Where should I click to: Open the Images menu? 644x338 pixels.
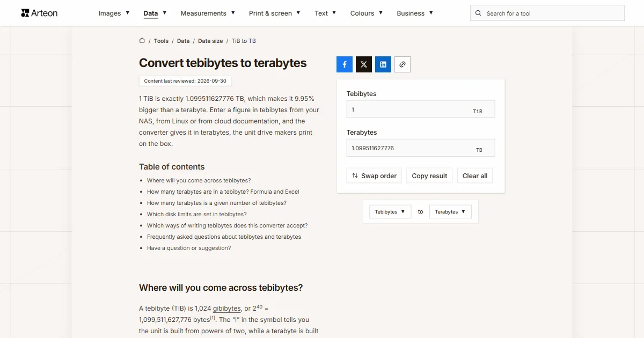114,13
